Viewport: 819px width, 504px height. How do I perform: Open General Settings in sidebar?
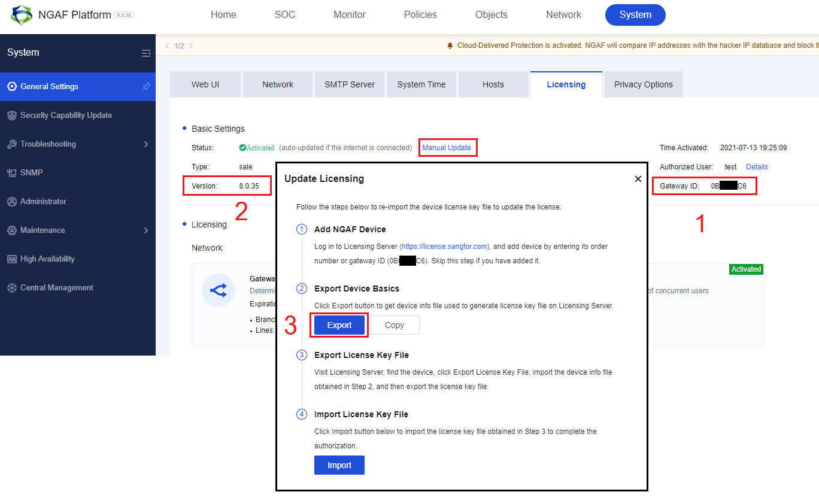[x=78, y=87]
